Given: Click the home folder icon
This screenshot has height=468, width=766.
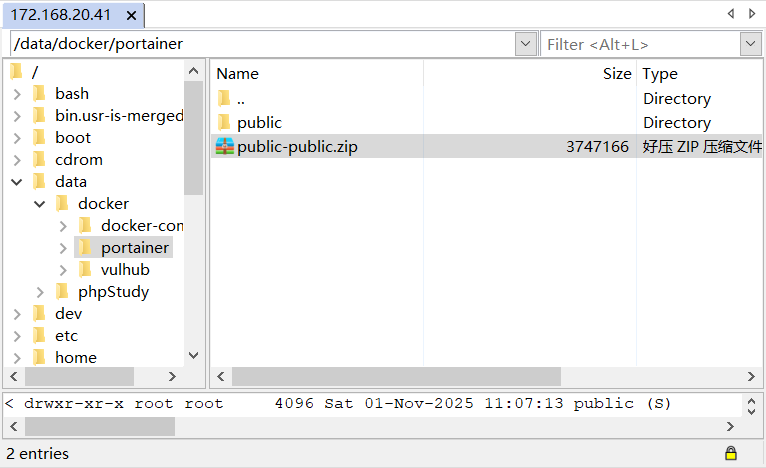Looking at the screenshot, I should tap(39, 358).
